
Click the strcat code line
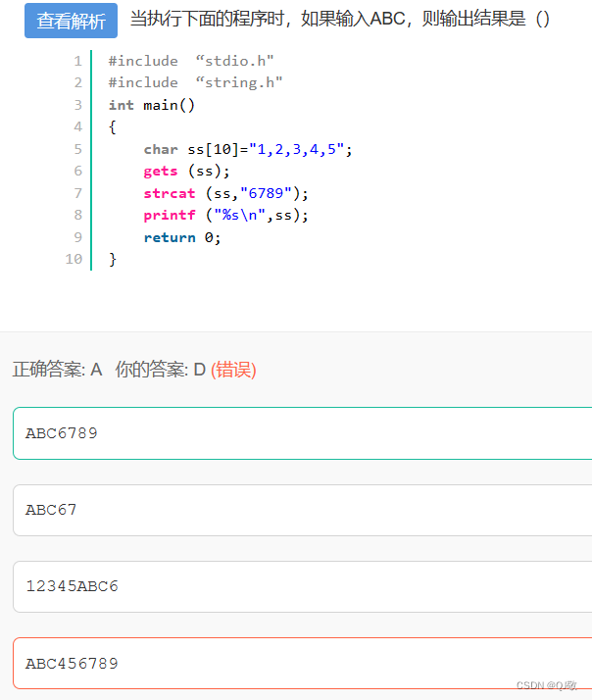[225, 193]
